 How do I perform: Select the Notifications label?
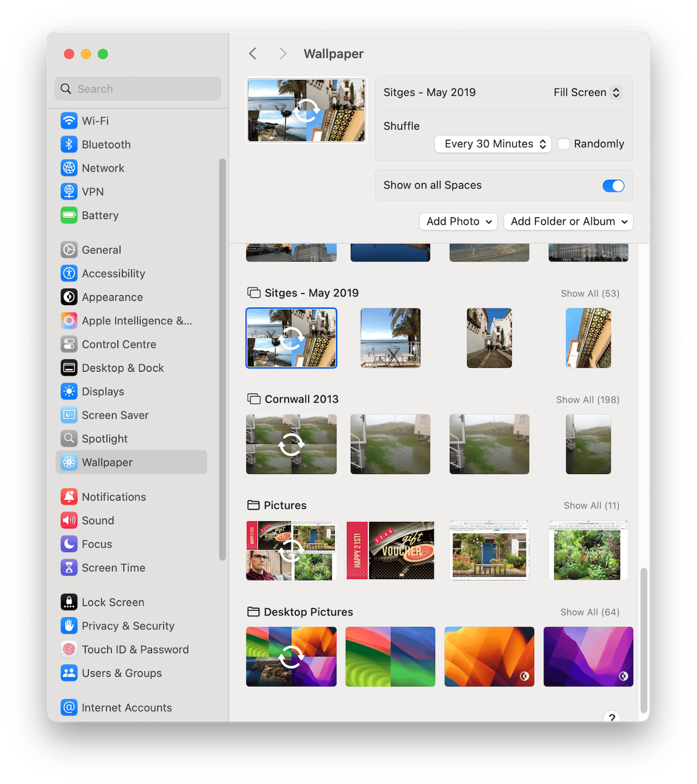point(114,497)
